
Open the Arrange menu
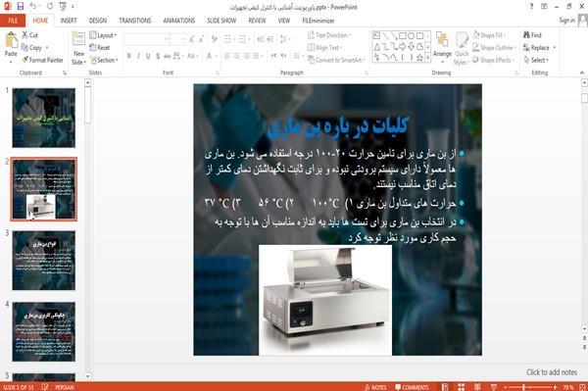(442, 47)
